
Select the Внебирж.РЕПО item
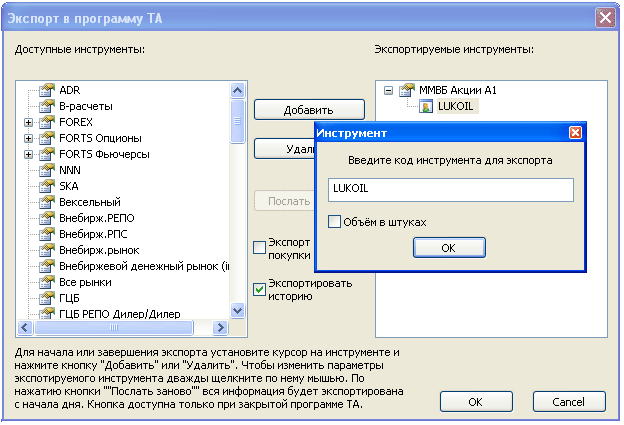click(x=97, y=218)
